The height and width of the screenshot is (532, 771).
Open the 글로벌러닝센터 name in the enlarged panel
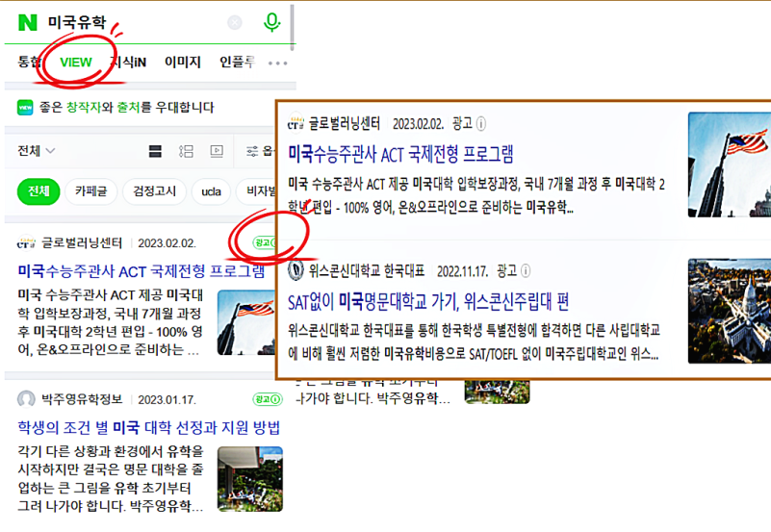[x=345, y=123]
